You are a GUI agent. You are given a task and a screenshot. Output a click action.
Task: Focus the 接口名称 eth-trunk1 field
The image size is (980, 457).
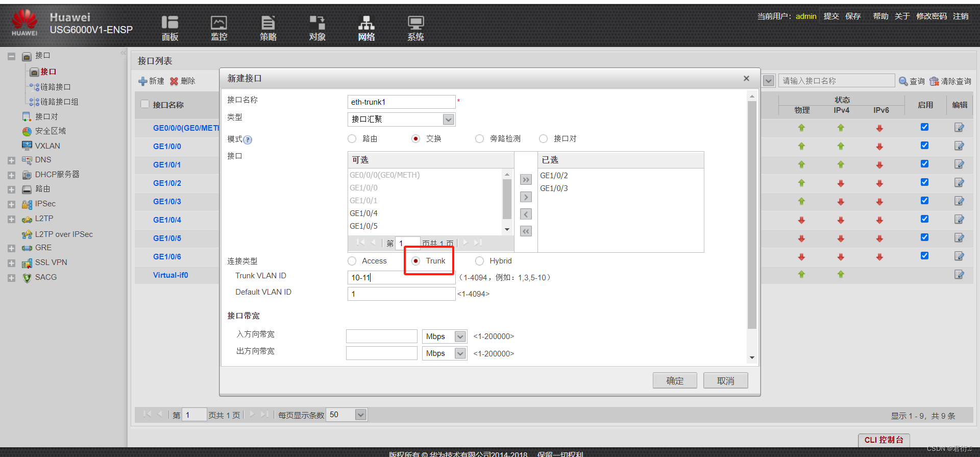tap(401, 102)
